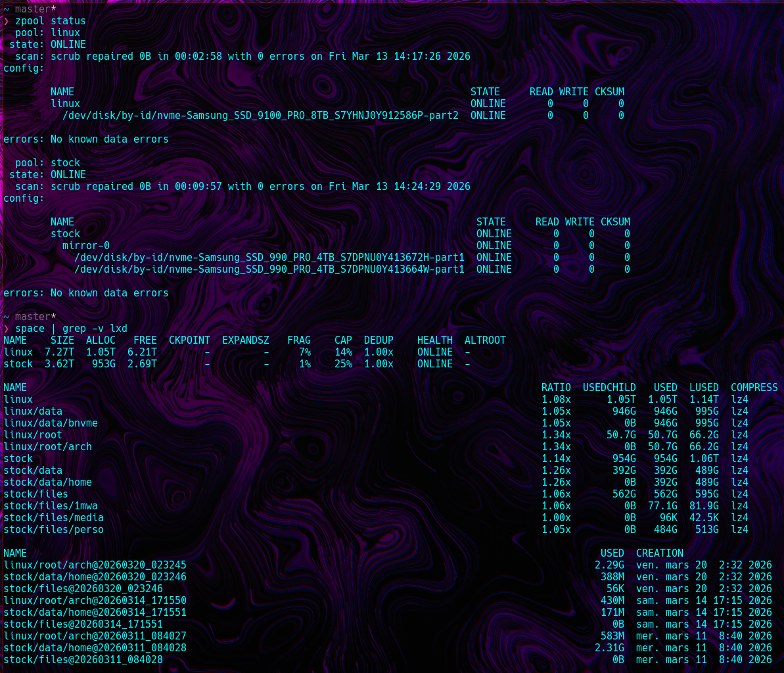Click the first 'errors: No known data errors' line
This screenshot has height=673, width=784.
pos(86,139)
